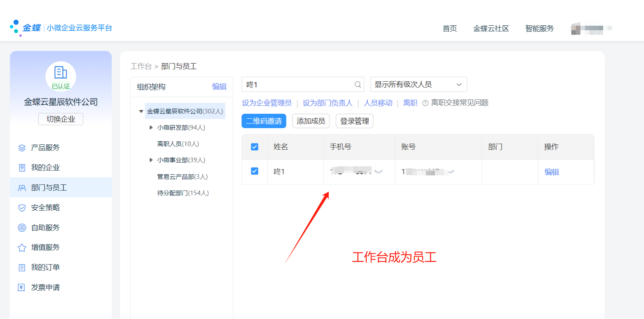This screenshot has width=644, height=319.
Task: Open 智能服务 in top navigation
Action: pos(540,28)
